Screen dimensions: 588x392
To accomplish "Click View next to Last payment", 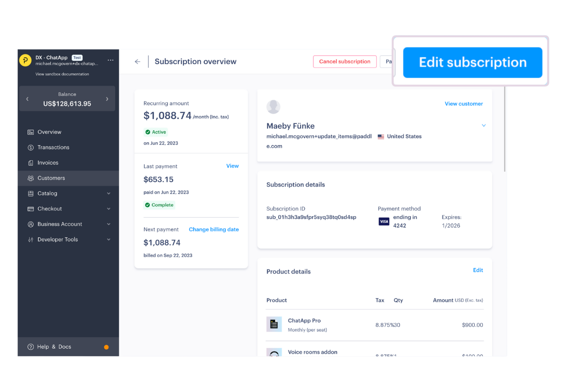I will (x=232, y=166).
